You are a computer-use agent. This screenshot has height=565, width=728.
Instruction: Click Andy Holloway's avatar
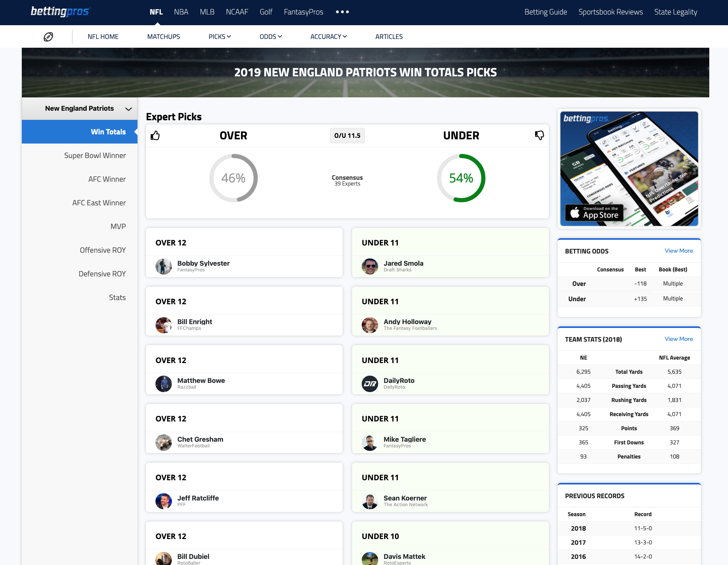(370, 325)
